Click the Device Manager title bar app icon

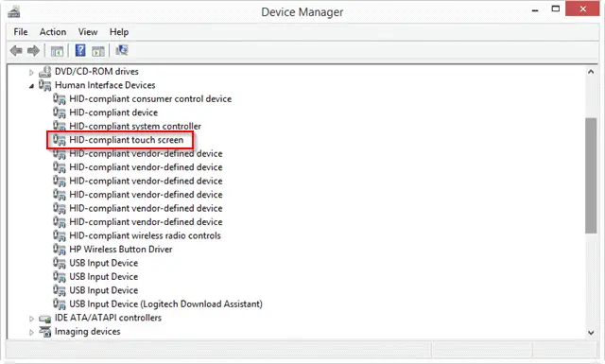click(14, 12)
